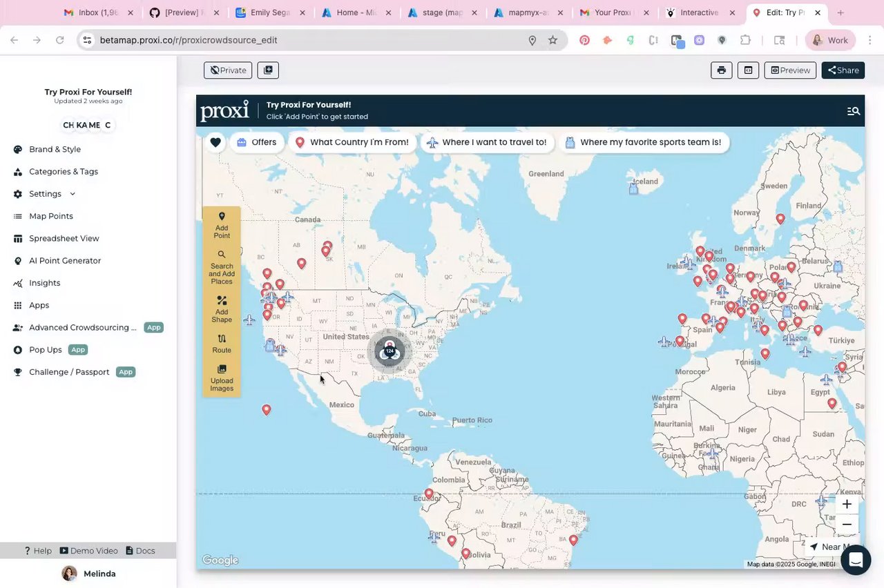Open the Pop Ups app
Viewport: 884px width, 588px height.
click(50, 350)
